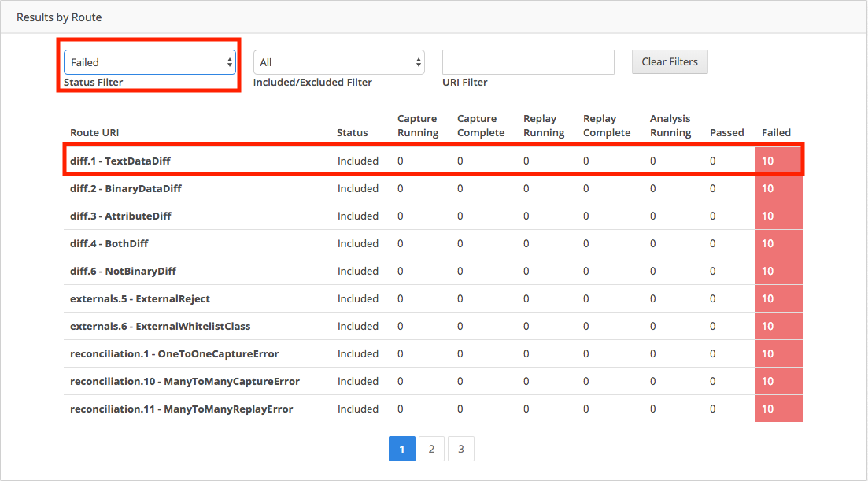Click the Results by Route panel heading
This screenshot has width=868, height=481.
59,17
